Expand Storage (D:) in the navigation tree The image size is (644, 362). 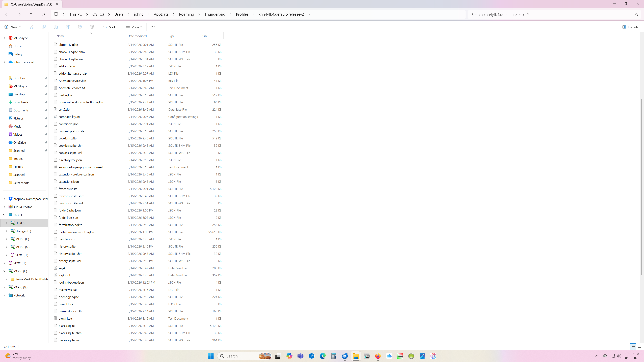tap(6, 231)
